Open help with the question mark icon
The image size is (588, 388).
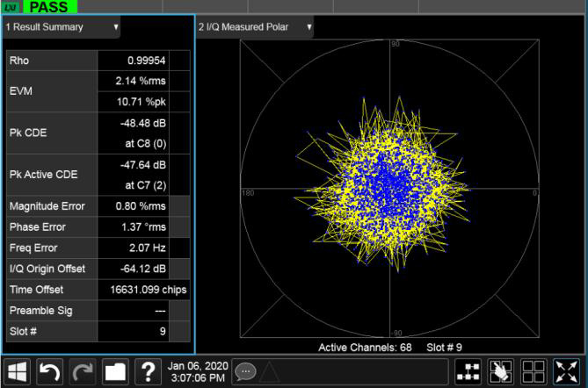[x=146, y=371]
